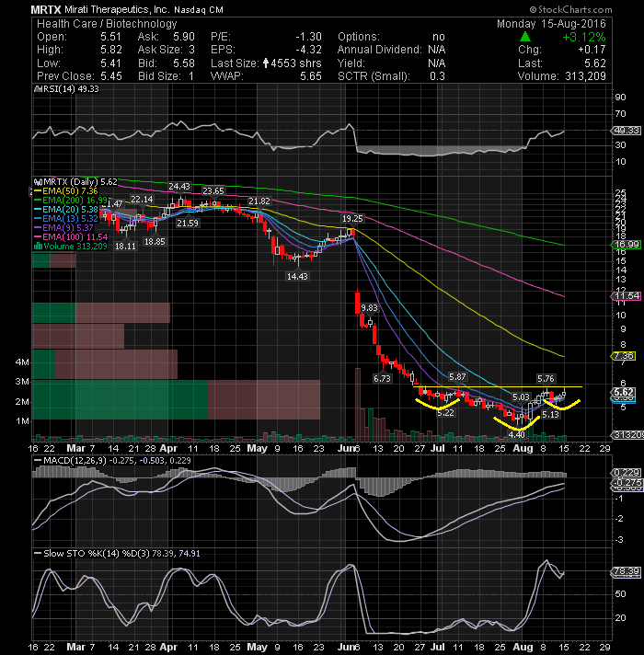The height and width of the screenshot is (655, 644).
Task: Click the 4.40 low price label
Action: point(517,434)
